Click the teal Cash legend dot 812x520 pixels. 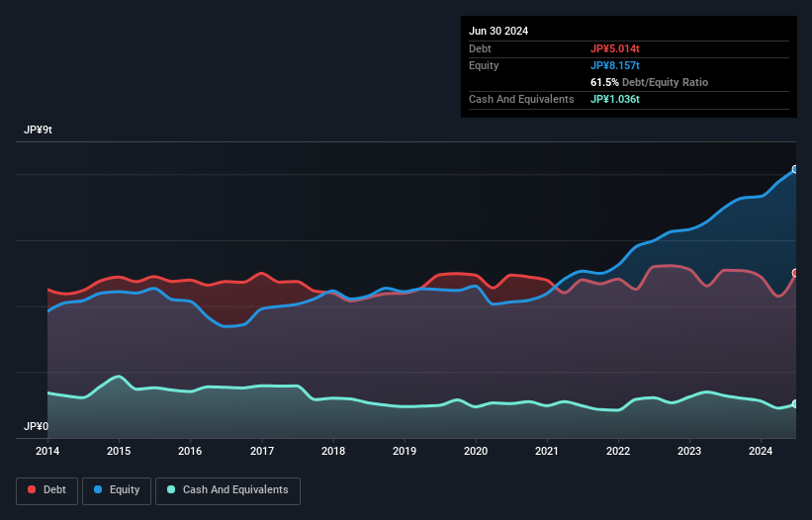click(x=171, y=489)
